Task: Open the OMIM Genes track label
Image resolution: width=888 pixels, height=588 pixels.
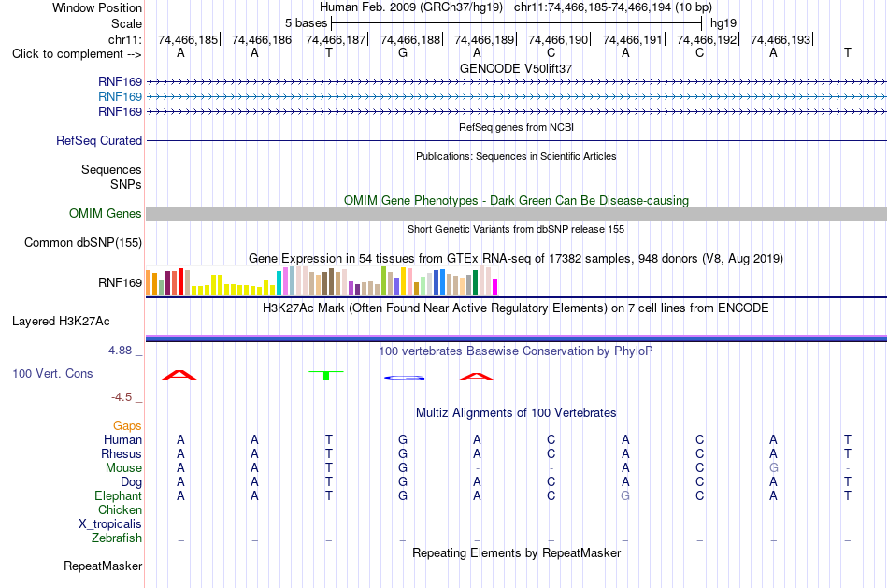Action: pos(105,213)
